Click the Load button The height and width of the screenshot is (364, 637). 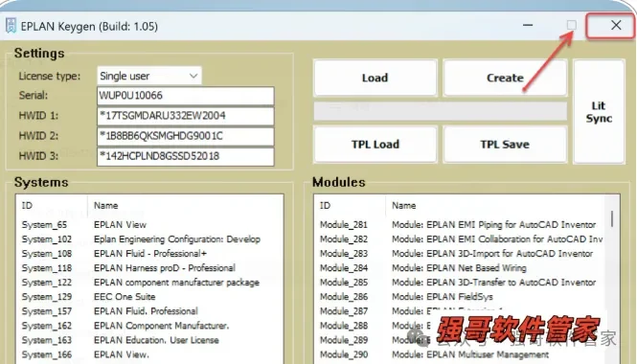pos(375,78)
